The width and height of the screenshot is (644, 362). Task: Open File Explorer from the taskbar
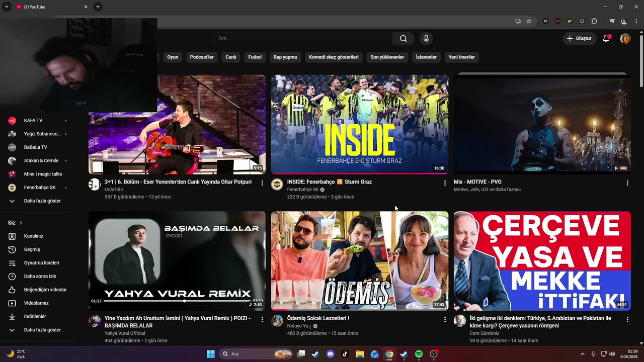click(x=360, y=354)
